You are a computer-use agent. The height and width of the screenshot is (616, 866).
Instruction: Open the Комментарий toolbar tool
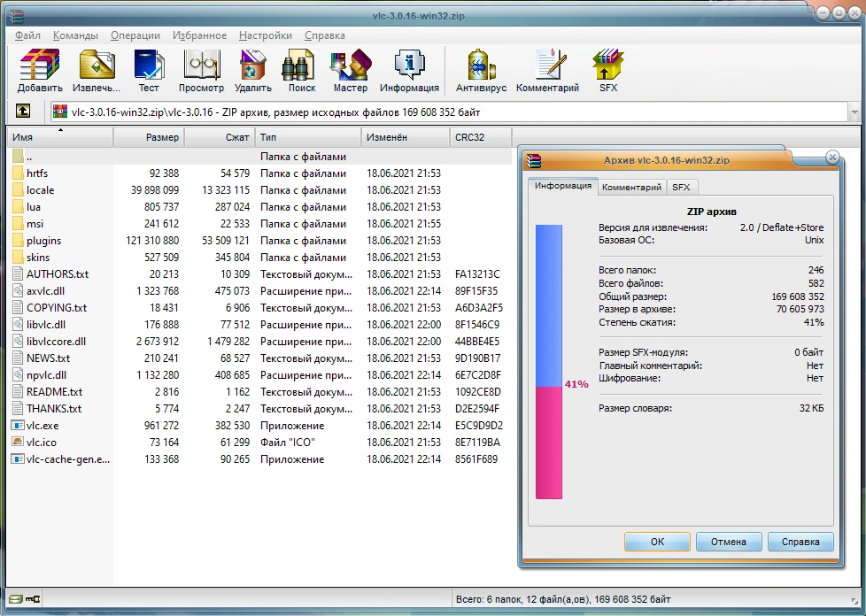547,71
